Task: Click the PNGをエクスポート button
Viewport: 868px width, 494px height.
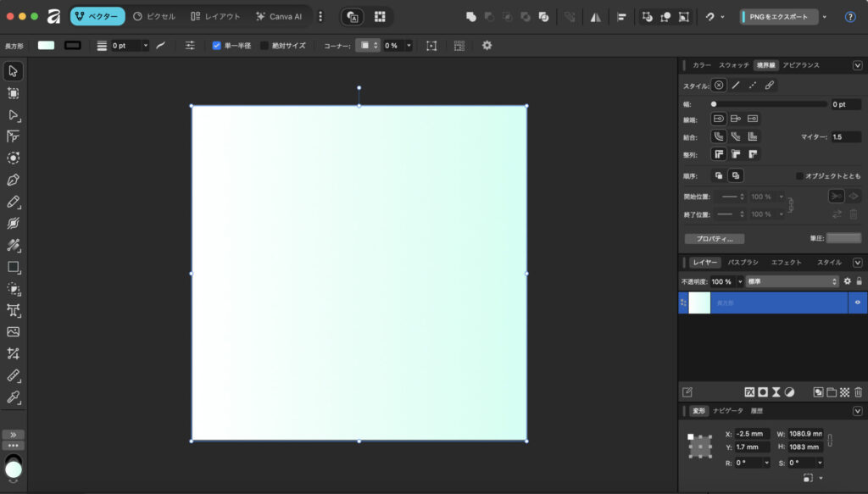Action: pos(779,17)
